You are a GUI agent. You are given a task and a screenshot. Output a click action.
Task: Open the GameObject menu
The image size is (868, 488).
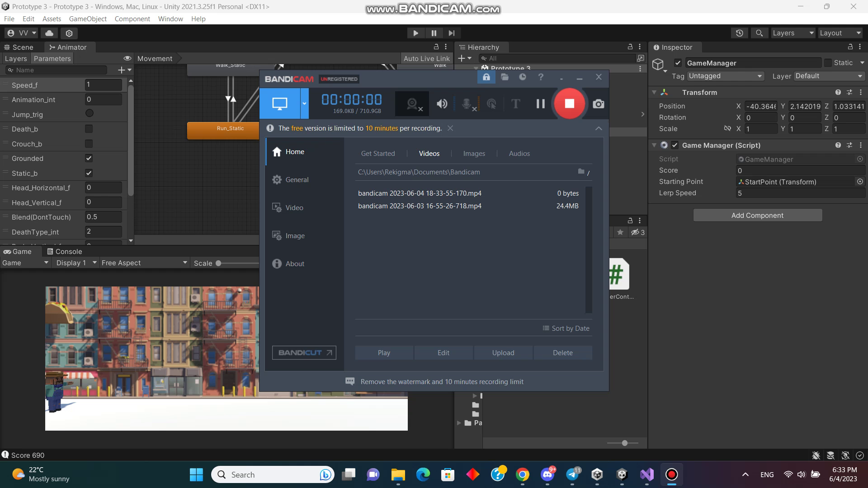[88, 19]
